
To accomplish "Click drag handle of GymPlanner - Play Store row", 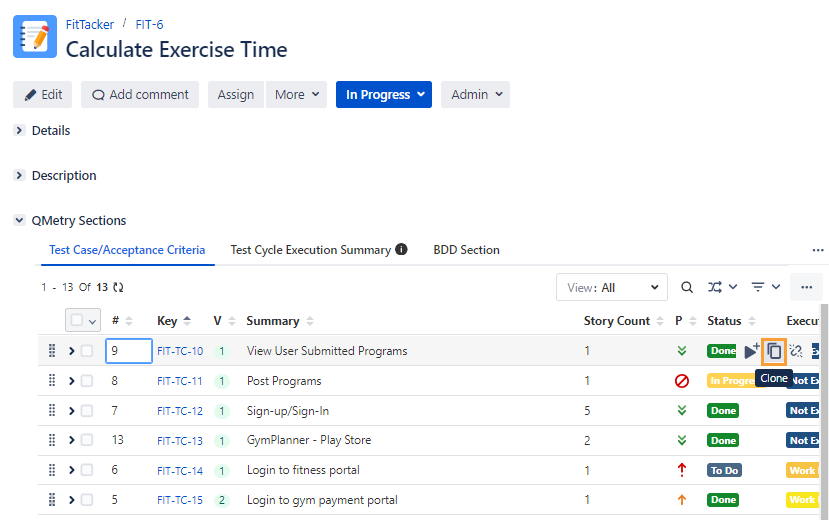I will 52,440.
